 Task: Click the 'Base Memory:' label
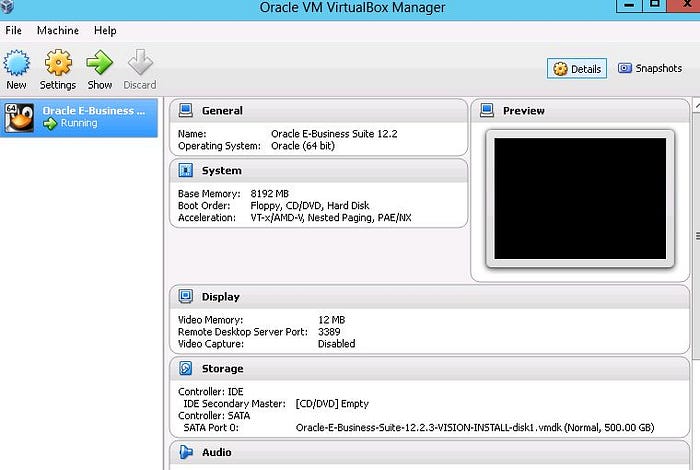[209, 194]
